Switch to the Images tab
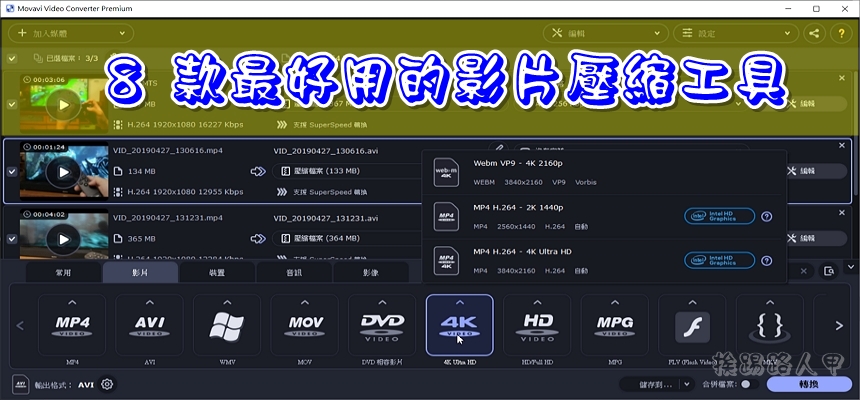This screenshot has height=400, width=860. (x=371, y=273)
